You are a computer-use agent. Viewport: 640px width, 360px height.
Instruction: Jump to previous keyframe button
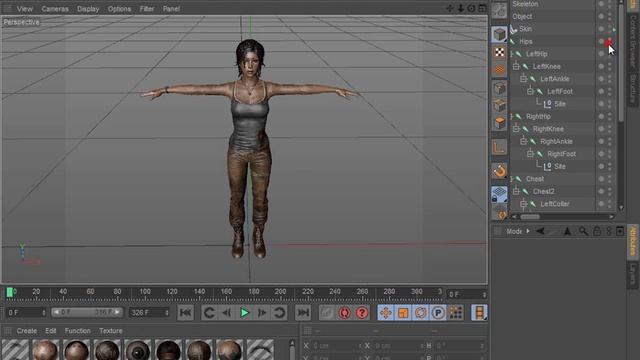coord(209,313)
